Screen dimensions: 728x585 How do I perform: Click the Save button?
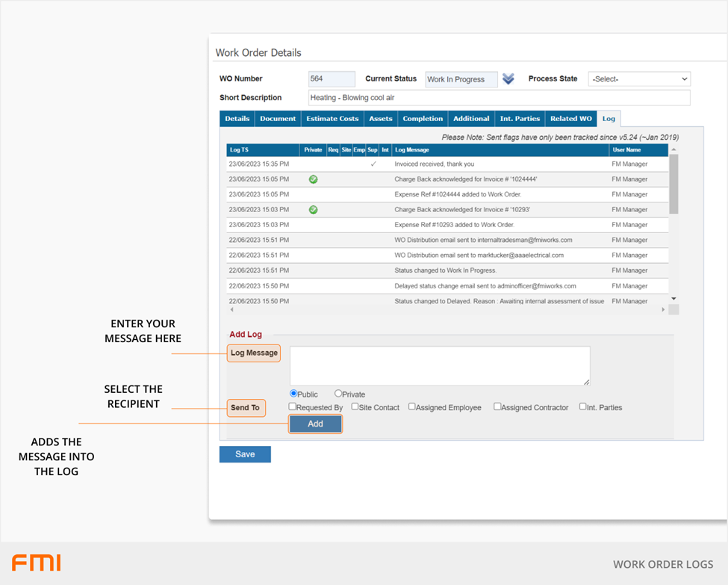pyautogui.click(x=245, y=454)
